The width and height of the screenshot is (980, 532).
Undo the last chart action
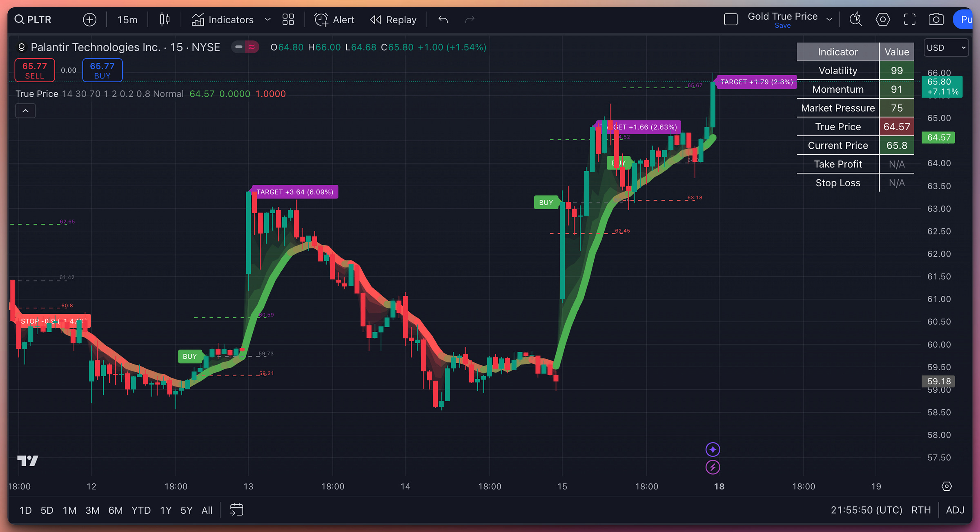click(443, 19)
